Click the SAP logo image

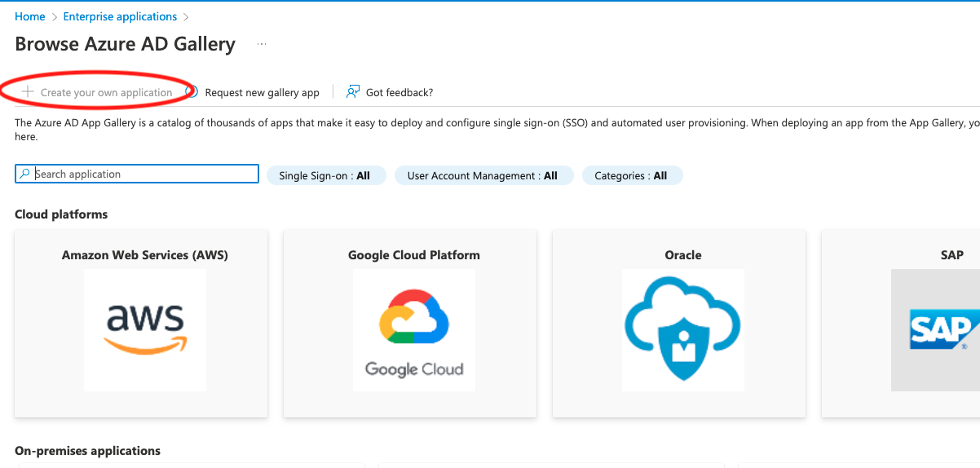pyautogui.click(x=936, y=330)
